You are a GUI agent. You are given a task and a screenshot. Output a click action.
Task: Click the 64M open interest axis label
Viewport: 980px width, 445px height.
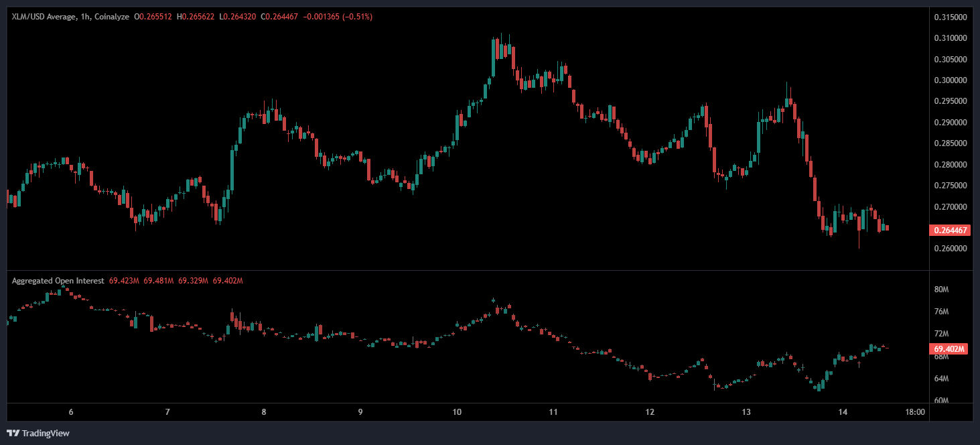[x=941, y=379]
